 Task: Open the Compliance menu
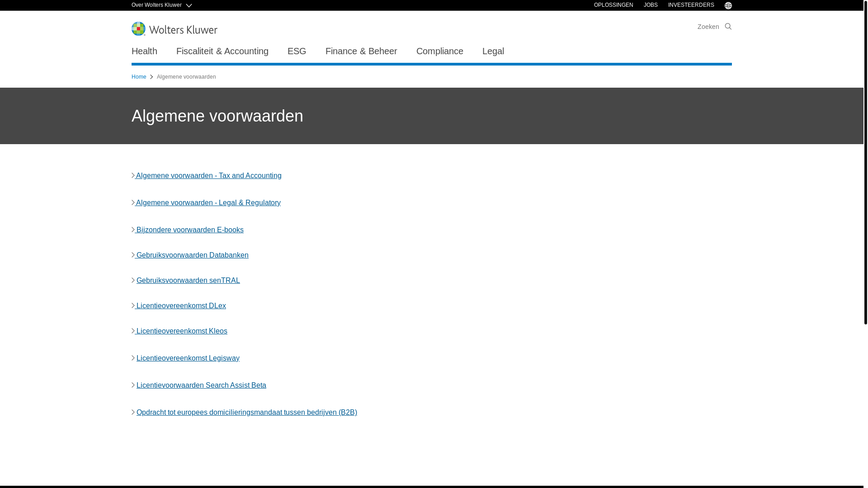(x=439, y=51)
